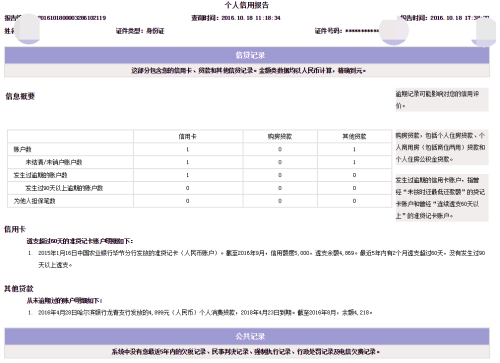
Task: Click the bold line '从未逾期过的账户明细如下'
Action: [65, 301]
